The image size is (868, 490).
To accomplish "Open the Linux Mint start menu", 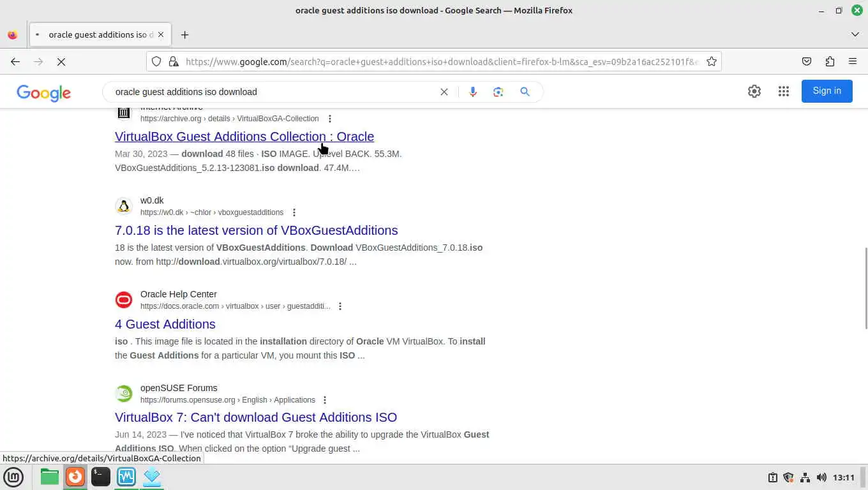I will pyautogui.click(x=13, y=477).
